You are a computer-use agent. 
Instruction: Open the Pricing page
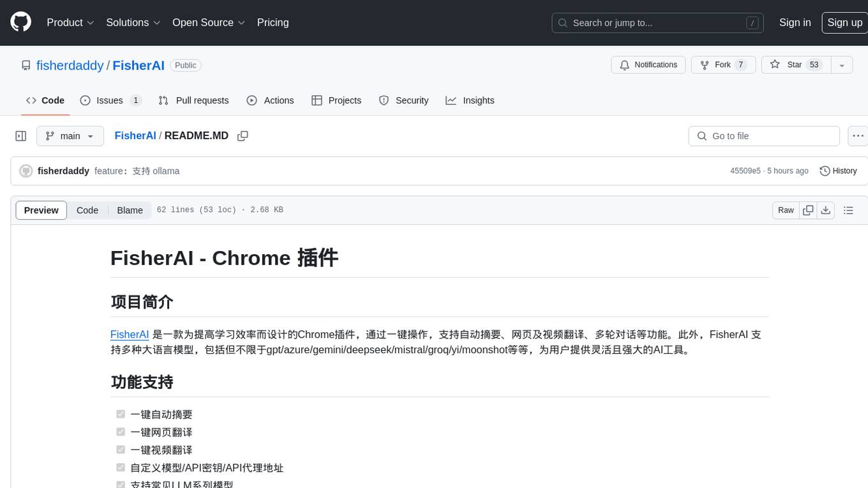pyautogui.click(x=273, y=22)
